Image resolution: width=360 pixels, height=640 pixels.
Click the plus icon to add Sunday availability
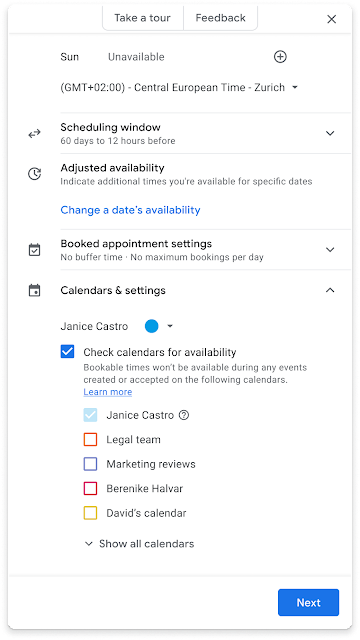click(280, 57)
